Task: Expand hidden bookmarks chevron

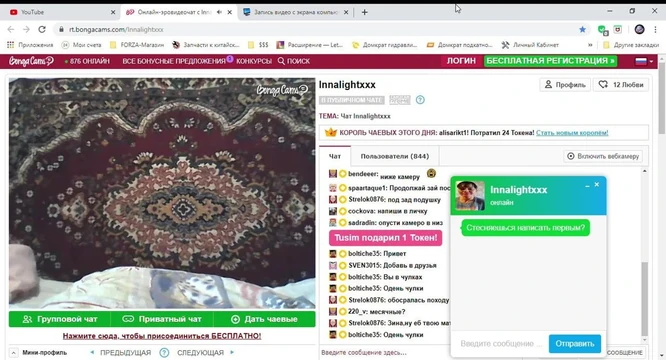Action: (x=590, y=45)
